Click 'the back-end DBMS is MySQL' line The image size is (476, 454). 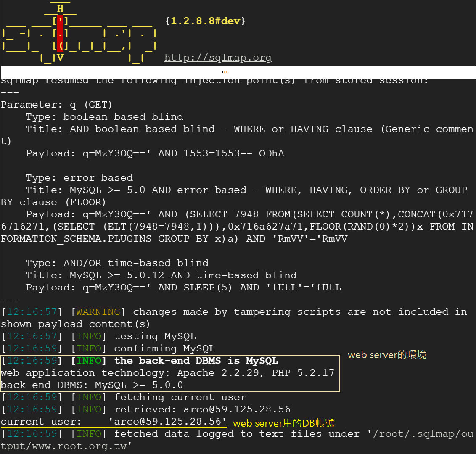(x=140, y=361)
